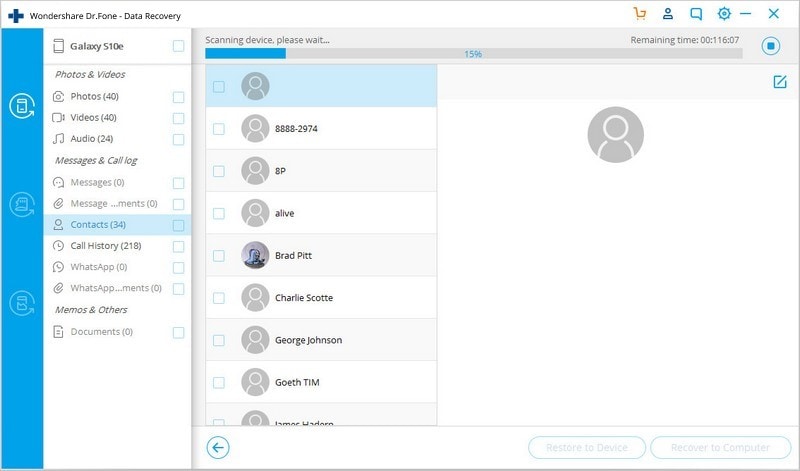Enable the Call History (218) checkbox

(178, 246)
